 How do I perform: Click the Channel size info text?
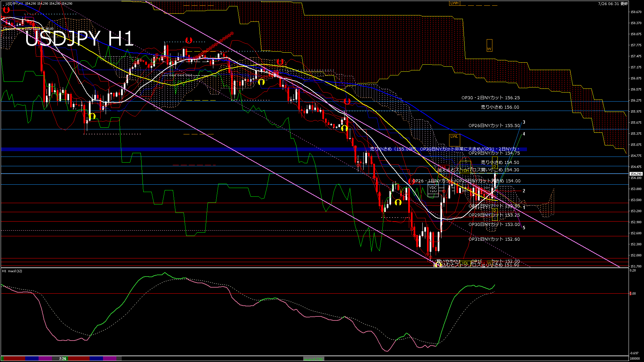[x=29, y=29]
